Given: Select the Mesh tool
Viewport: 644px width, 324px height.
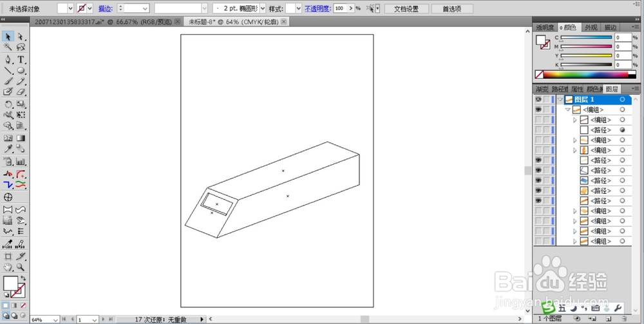Looking at the screenshot, I should tap(8, 138).
